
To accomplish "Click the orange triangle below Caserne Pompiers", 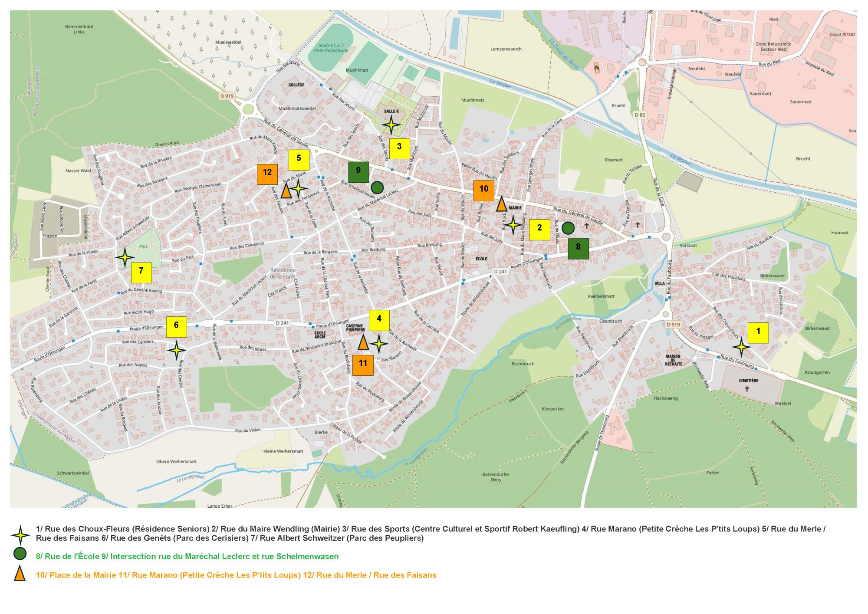I will pyautogui.click(x=363, y=342).
